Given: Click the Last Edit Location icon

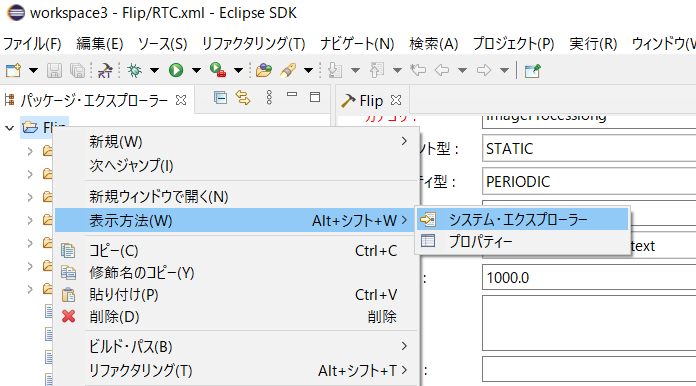Looking at the screenshot, I should [418, 70].
